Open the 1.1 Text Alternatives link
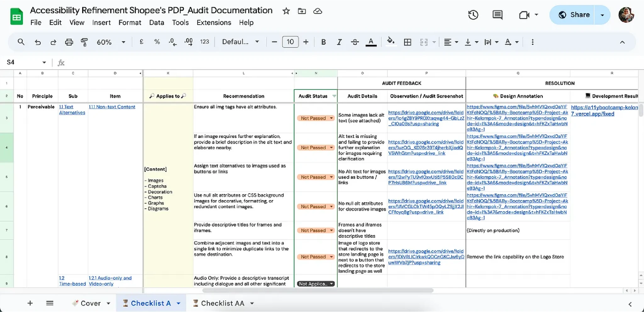 coord(72,110)
